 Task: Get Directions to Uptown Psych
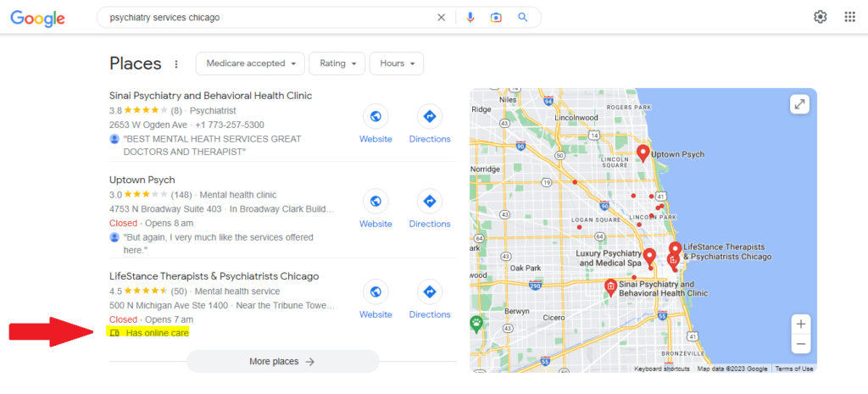click(430, 208)
